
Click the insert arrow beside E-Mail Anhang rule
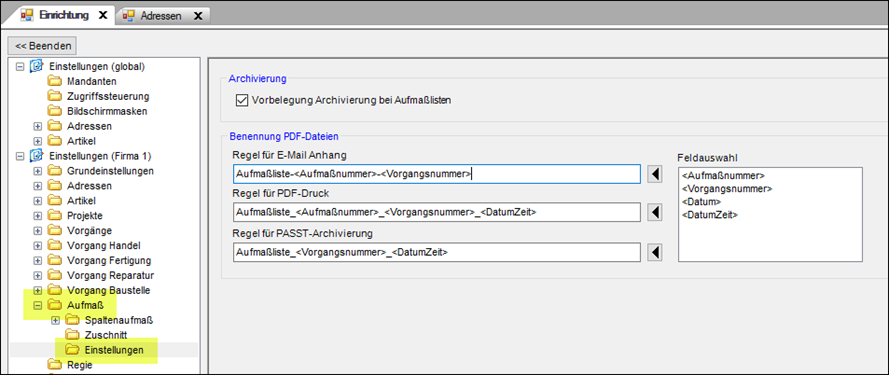[x=655, y=174]
